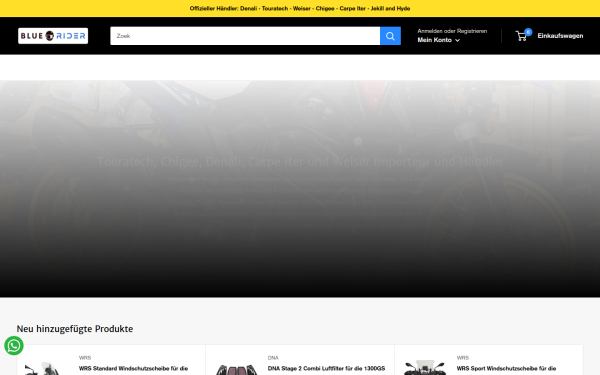The height and width of the screenshot is (375, 600).
Task: Open WRS Standard Windschutzscheibe product link
Action: (133, 368)
